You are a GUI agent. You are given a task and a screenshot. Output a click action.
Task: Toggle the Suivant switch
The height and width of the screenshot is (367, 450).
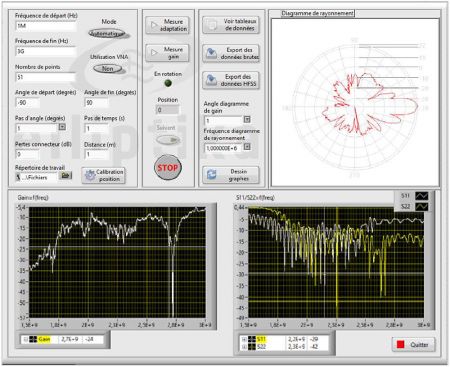tap(168, 140)
